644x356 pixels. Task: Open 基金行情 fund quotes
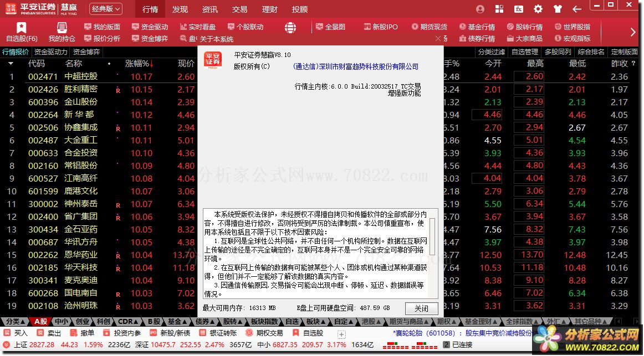(x=477, y=27)
